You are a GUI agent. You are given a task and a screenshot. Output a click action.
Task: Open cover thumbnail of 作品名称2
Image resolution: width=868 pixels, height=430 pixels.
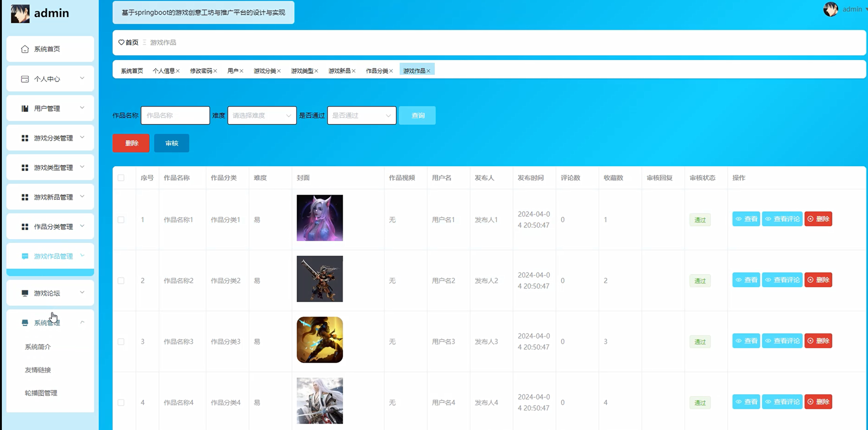(320, 279)
